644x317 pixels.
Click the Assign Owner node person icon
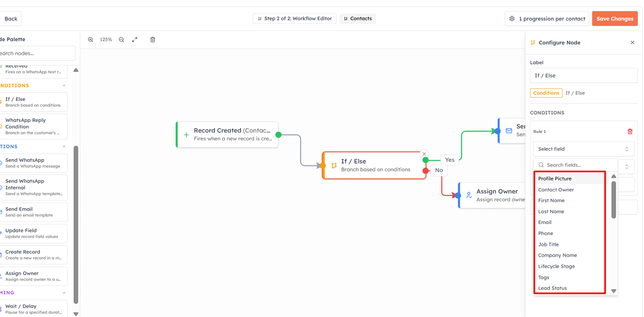click(469, 195)
